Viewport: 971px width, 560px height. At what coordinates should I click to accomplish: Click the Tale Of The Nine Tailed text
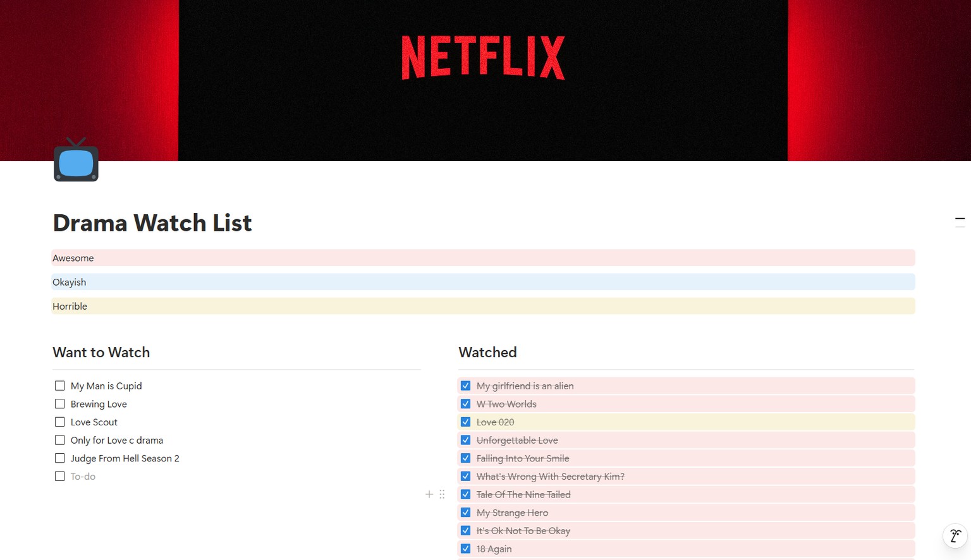click(x=523, y=494)
